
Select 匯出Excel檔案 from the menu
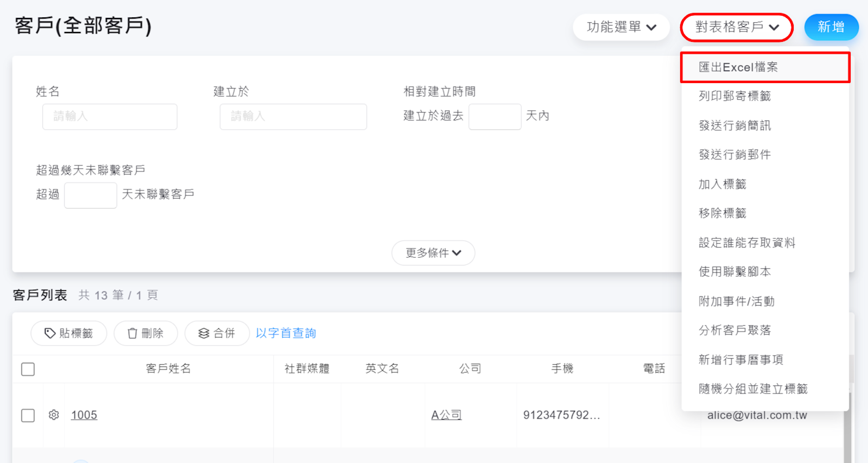pos(738,67)
